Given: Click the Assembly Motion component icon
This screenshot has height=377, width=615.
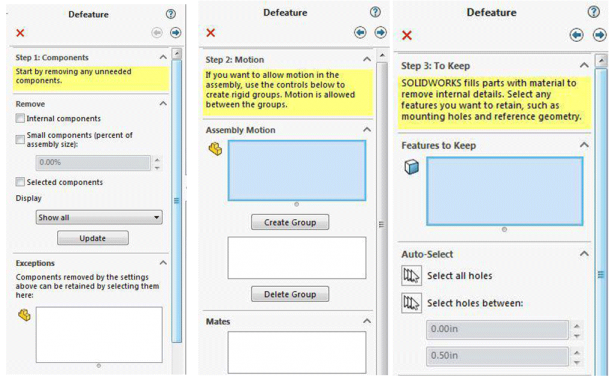Looking at the screenshot, I should (215, 149).
